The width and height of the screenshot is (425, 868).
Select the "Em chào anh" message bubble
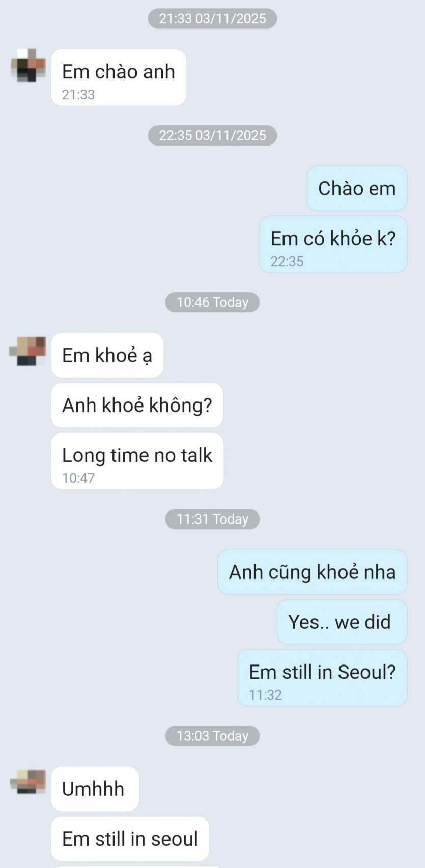point(119,77)
